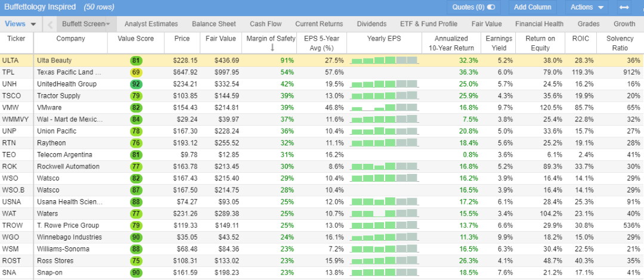This screenshot has width=644, height=280.
Task: Sort by the Company column header
Action: coord(70,39)
